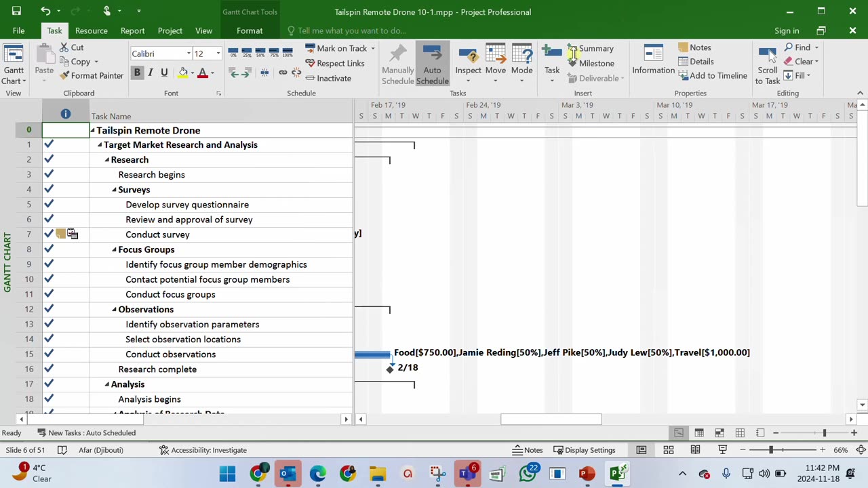Screen dimensions: 868x488
Task: Switch to the View tab
Action: (203, 30)
